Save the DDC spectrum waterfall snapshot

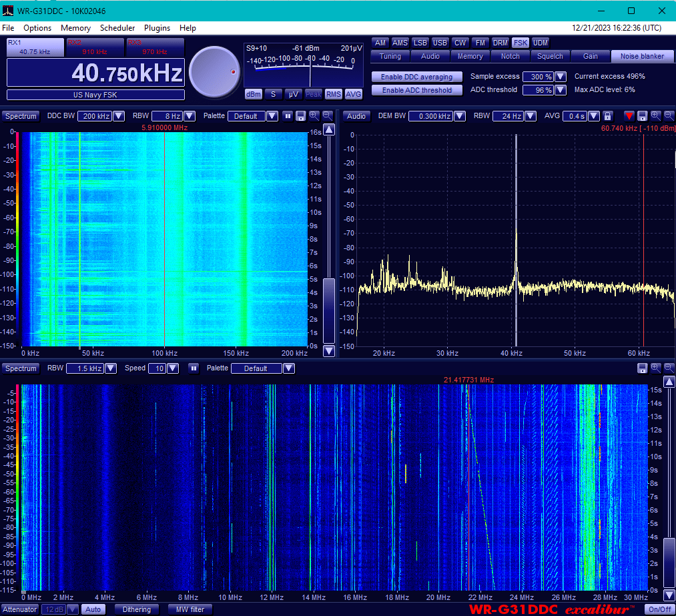[x=301, y=116]
